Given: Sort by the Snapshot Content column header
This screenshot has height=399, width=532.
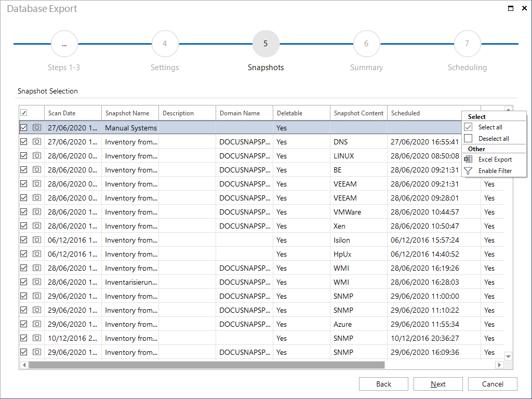Looking at the screenshot, I should [358, 113].
